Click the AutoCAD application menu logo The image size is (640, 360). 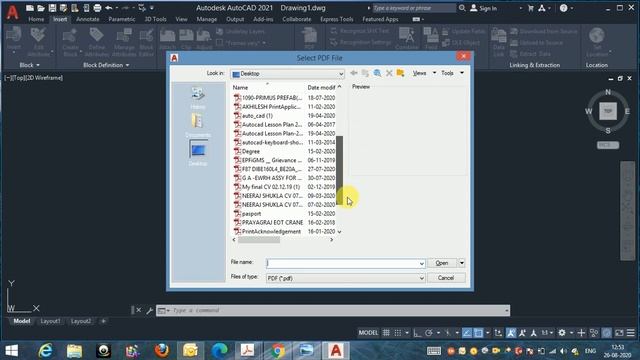(12, 12)
